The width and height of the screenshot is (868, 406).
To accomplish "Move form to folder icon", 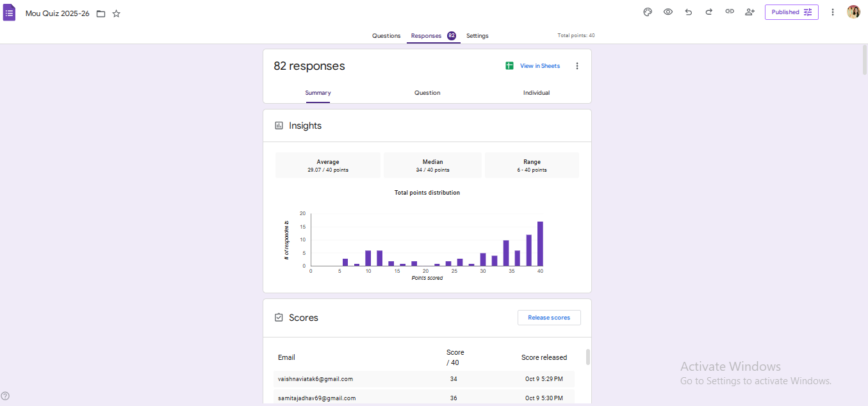I will point(101,13).
